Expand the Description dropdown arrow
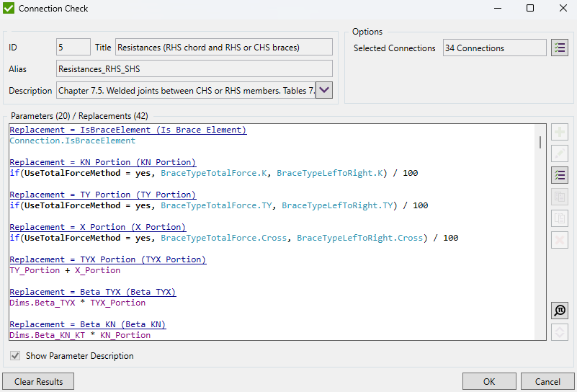Screen dimensions: 577x392 [324, 90]
